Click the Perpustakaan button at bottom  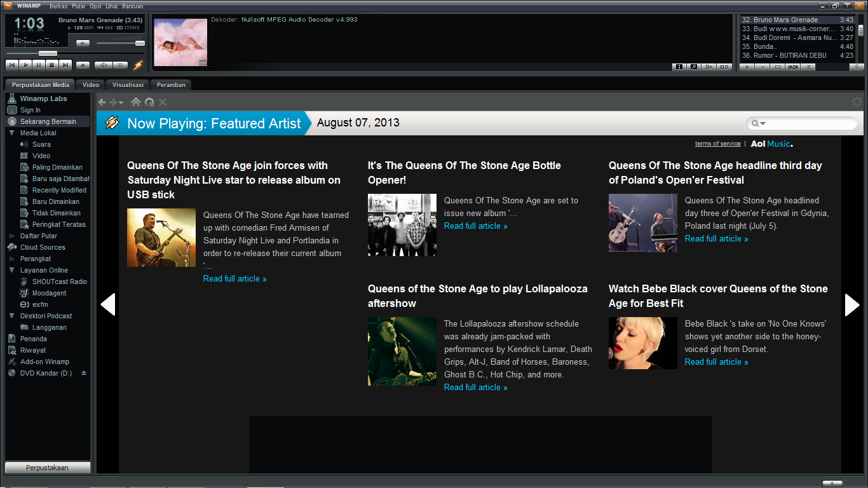[x=48, y=468]
